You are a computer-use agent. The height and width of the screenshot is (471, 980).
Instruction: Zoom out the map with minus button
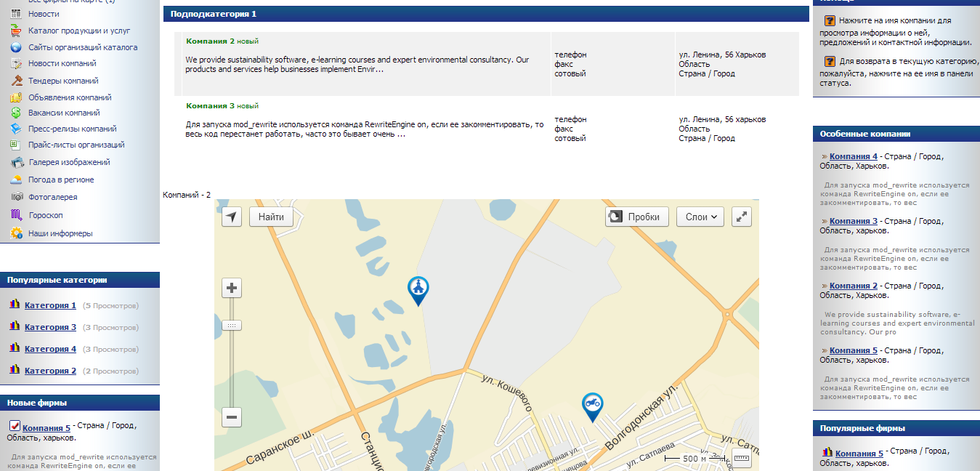tap(232, 417)
